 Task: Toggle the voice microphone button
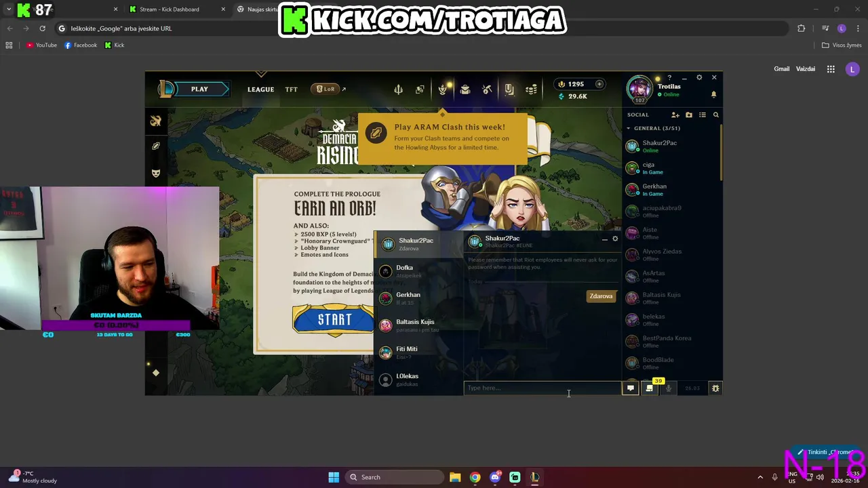[x=669, y=388]
